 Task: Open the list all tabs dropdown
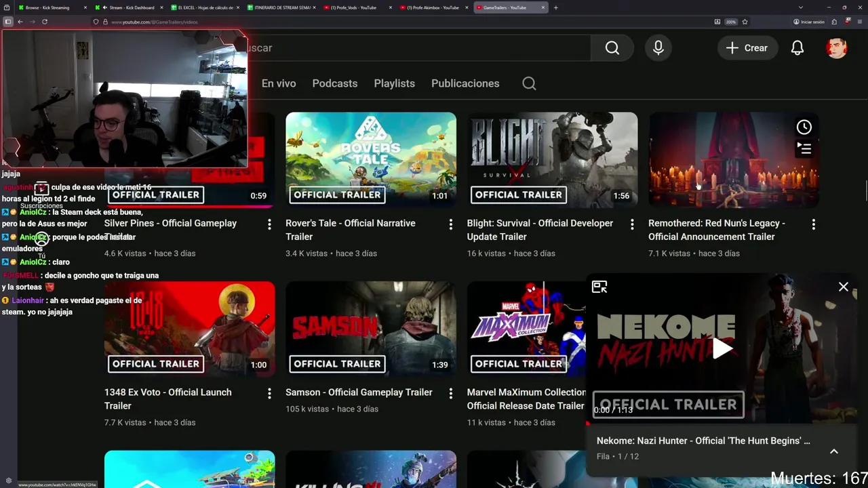[801, 7]
